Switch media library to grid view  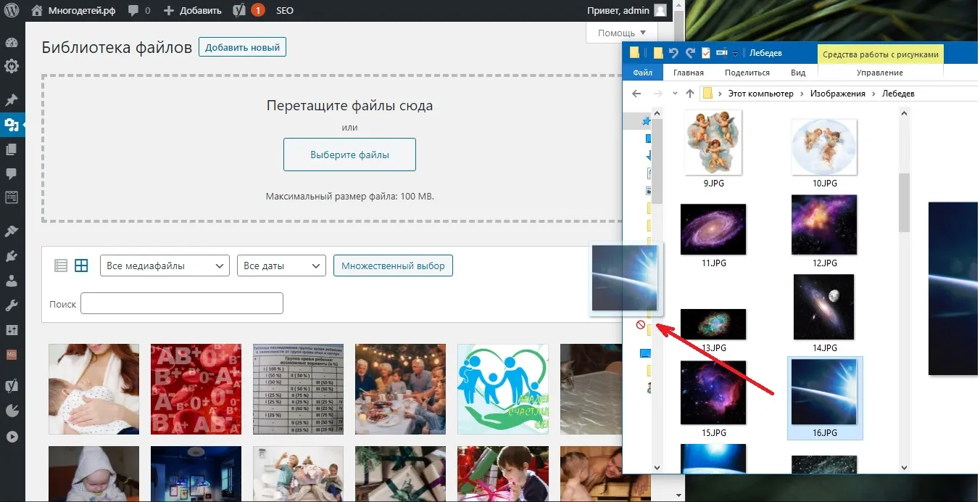click(x=81, y=266)
